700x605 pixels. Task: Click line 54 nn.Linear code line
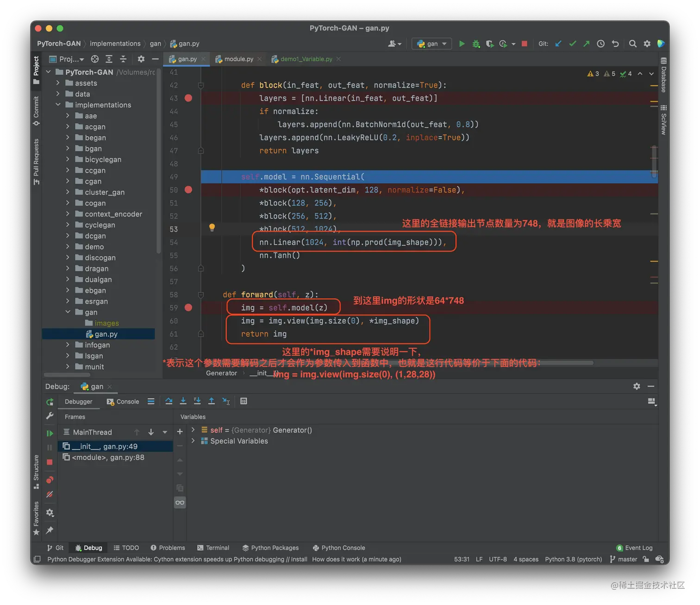352,242
